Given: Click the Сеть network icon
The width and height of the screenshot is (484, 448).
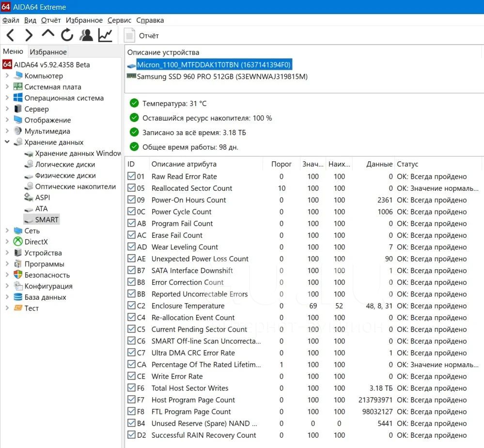Looking at the screenshot, I should (x=18, y=231).
